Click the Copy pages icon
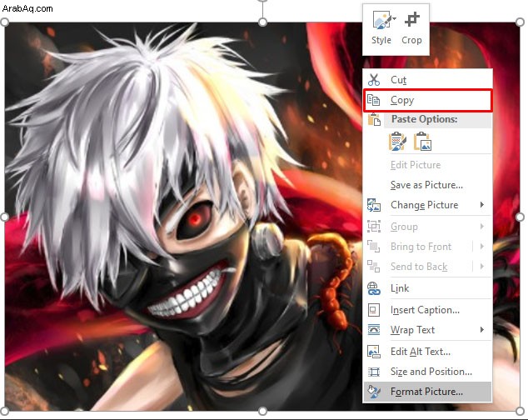The width and height of the screenshot is (528, 420). [374, 100]
